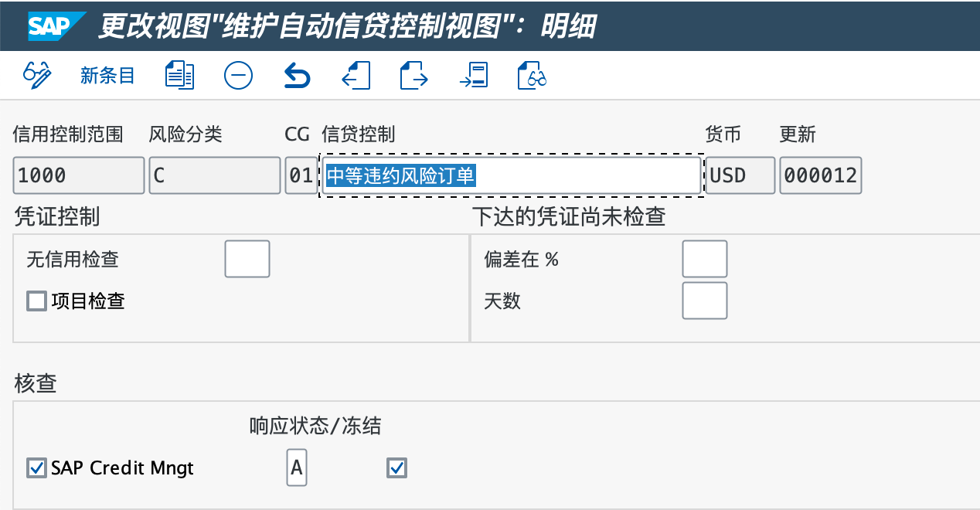
Task: Open the SAP logo menu
Action: pos(56,25)
